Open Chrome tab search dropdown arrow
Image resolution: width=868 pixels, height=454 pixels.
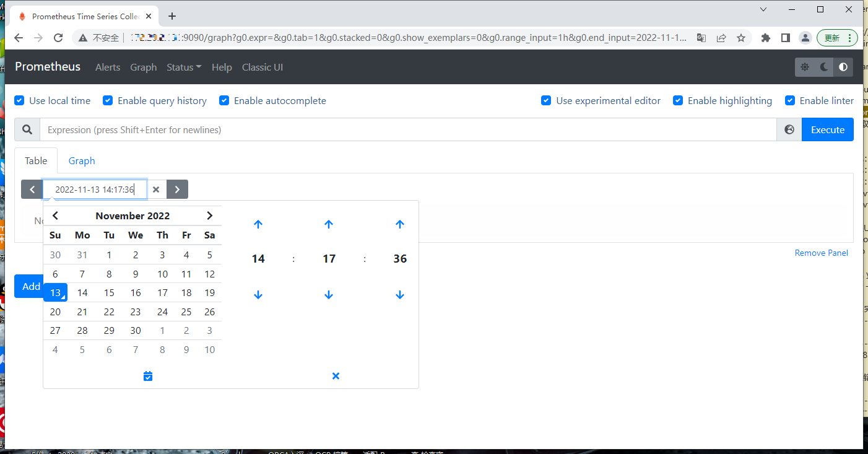click(x=763, y=9)
